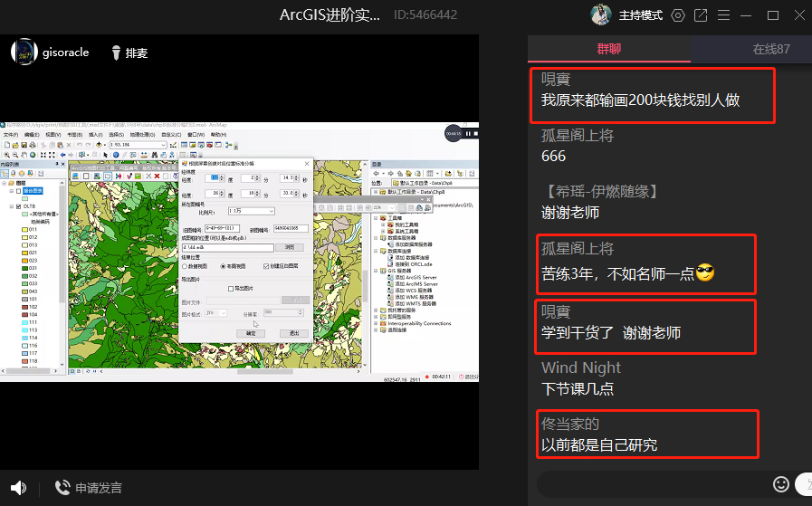The image size is (812, 506).
Task: Click the 确定 button in dialog
Action: coord(251,333)
